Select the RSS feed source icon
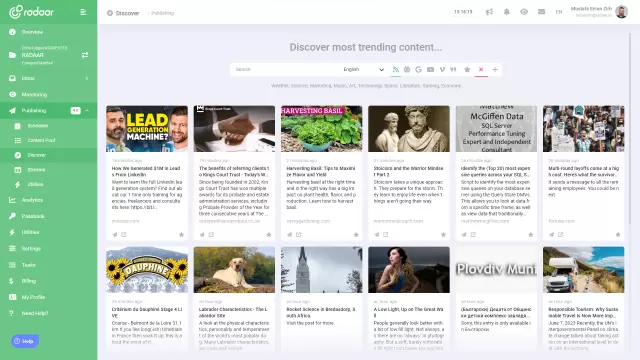640x360 pixels. (x=396, y=69)
